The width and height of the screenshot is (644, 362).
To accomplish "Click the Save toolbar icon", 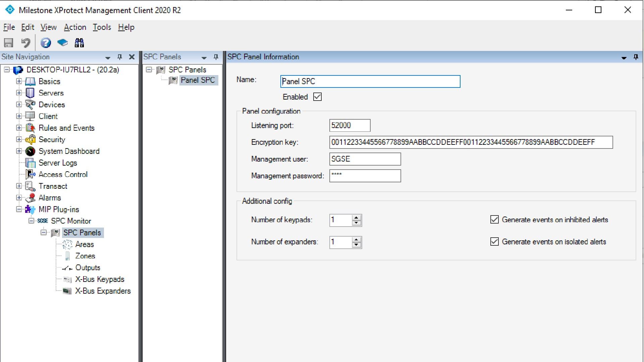I will [x=8, y=43].
